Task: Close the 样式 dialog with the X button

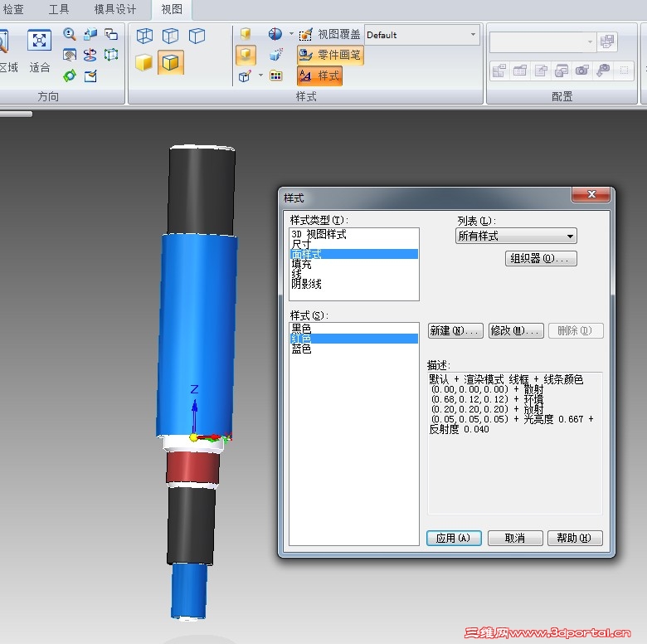Action: pos(591,194)
